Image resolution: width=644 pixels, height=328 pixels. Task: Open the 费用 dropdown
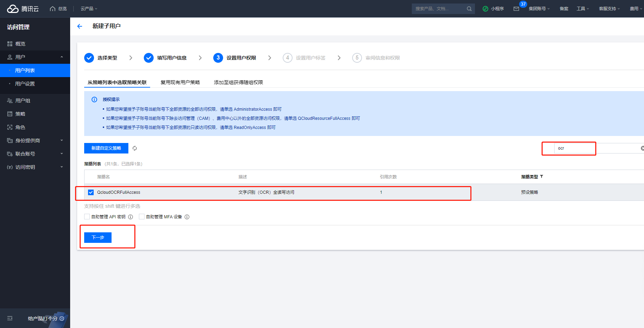[636, 9]
